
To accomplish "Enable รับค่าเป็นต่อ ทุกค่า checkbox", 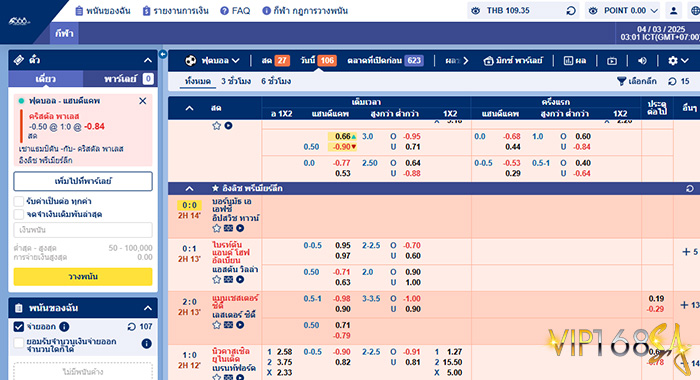I will click(19, 201).
